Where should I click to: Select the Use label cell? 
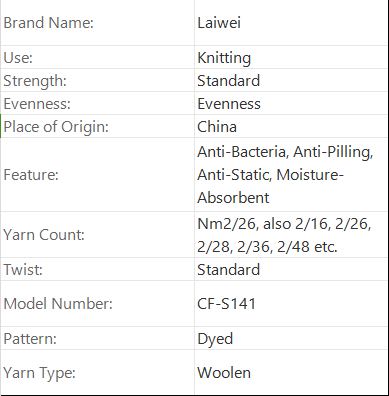pyautogui.click(x=97, y=57)
